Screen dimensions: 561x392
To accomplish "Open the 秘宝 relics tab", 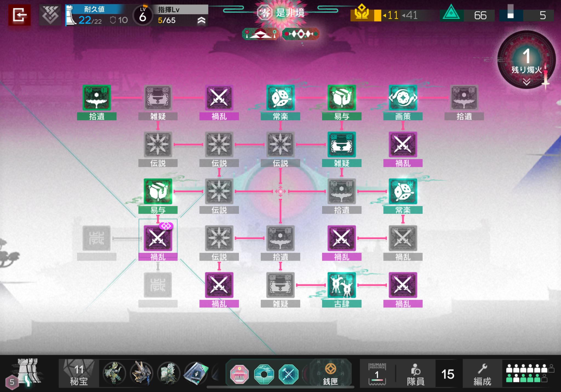I will pyautogui.click(x=79, y=374).
